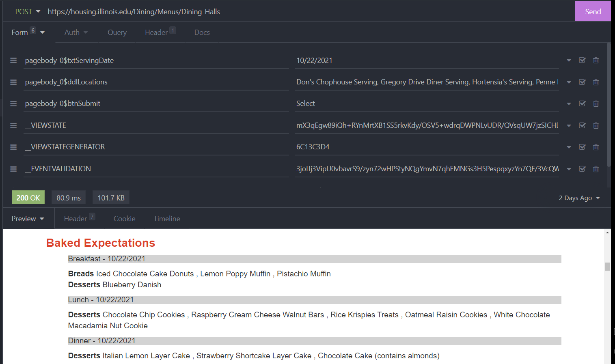Click drag handle for pagebody_0$ddlLocations row

pyautogui.click(x=13, y=82)
